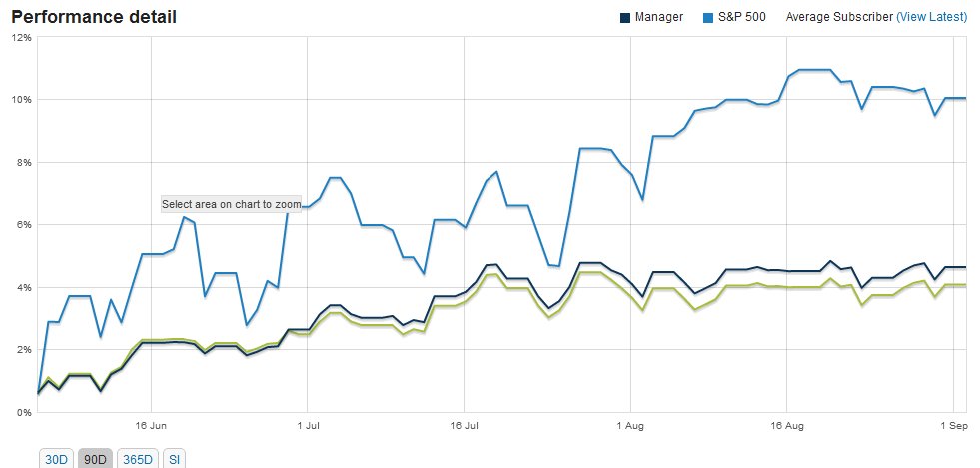Click the 10% y-axis label
This screenshot has width=980, height=468.
[x=21, y=100]
